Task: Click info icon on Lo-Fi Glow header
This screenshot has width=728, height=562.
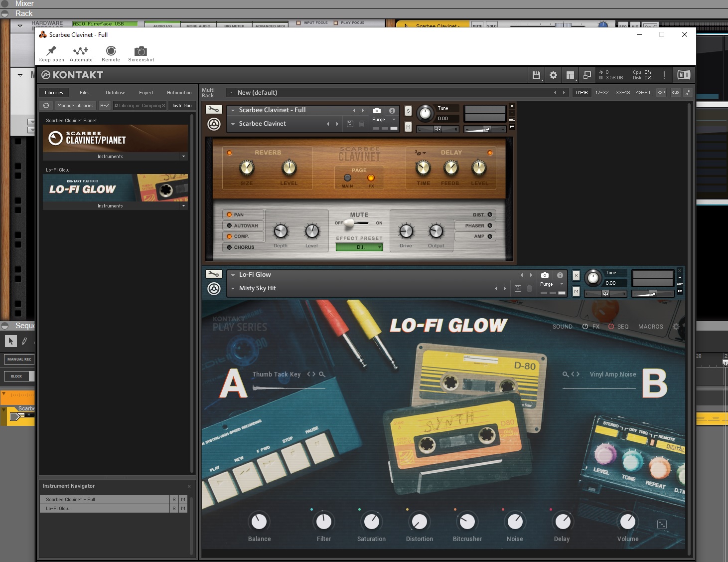Action: point(560,275)
